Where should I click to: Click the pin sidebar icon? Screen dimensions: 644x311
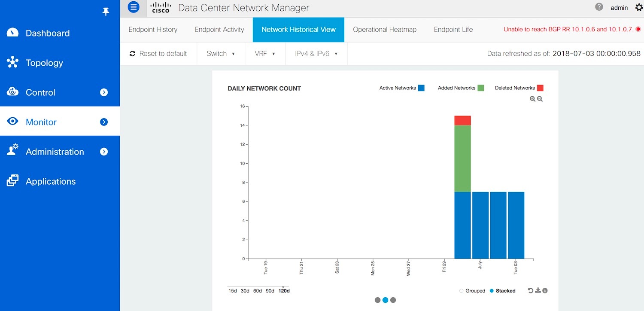pos(106,12)
